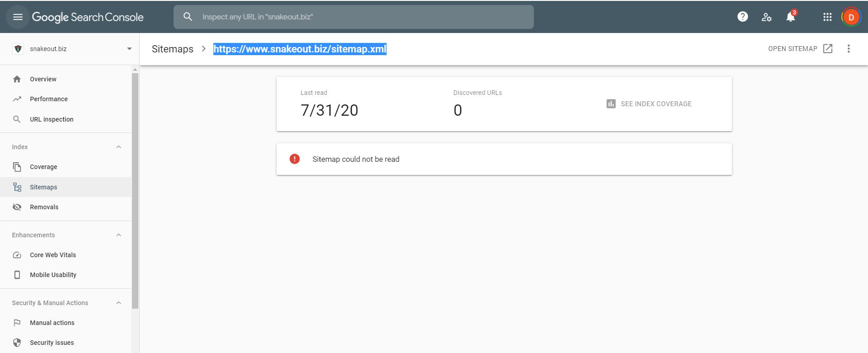Screen dimensions: 868x353
Task: Click the Mobile Usability phone icon
Action: pyautogui.click(x=17, y=275)
